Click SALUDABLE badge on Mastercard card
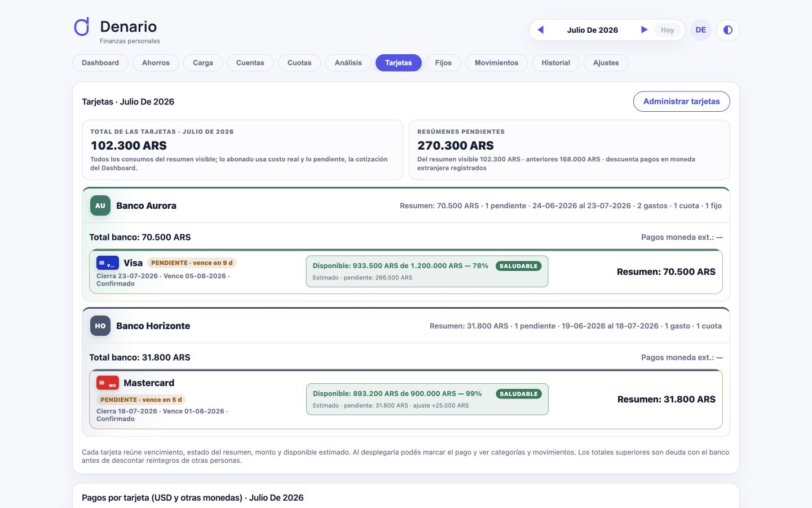The height and width of the screenshot is (508, 812). pos(519,394)
